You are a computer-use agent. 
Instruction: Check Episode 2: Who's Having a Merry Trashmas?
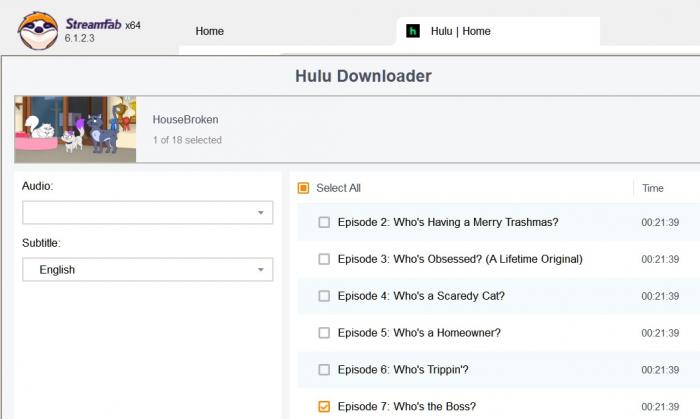tap(324, 222)
